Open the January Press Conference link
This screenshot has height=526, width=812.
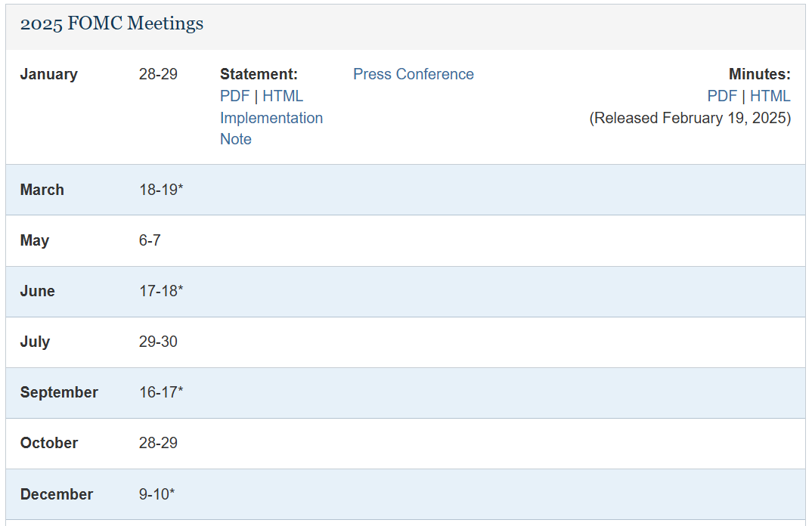[x=414, y=74]
